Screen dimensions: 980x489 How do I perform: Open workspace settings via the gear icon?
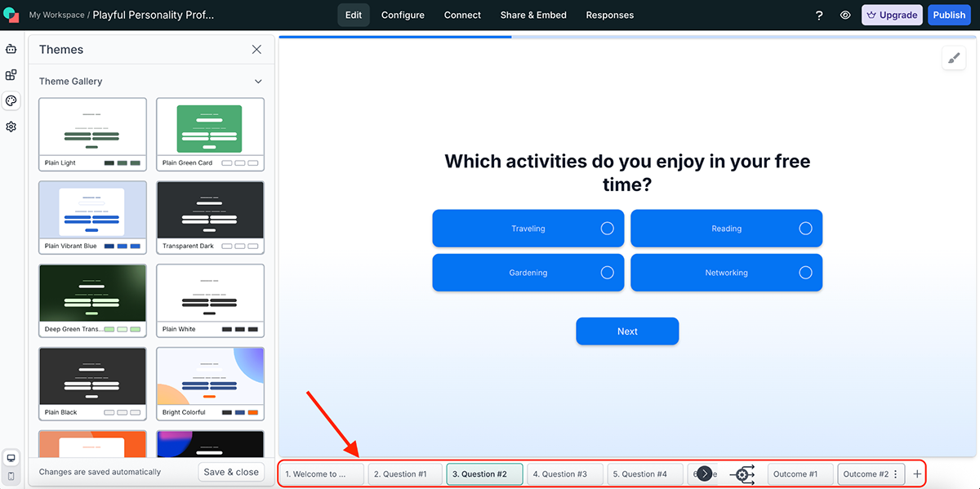click(11, 127)
